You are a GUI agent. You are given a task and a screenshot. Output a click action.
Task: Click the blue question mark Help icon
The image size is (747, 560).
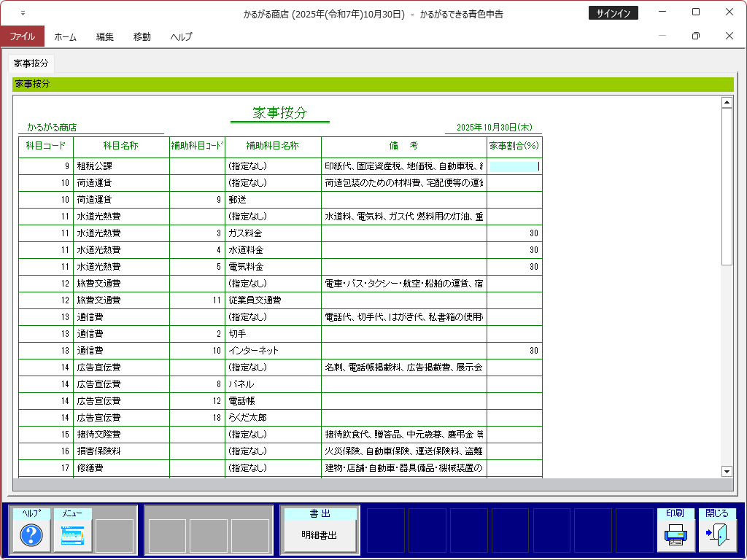point(31,537)
